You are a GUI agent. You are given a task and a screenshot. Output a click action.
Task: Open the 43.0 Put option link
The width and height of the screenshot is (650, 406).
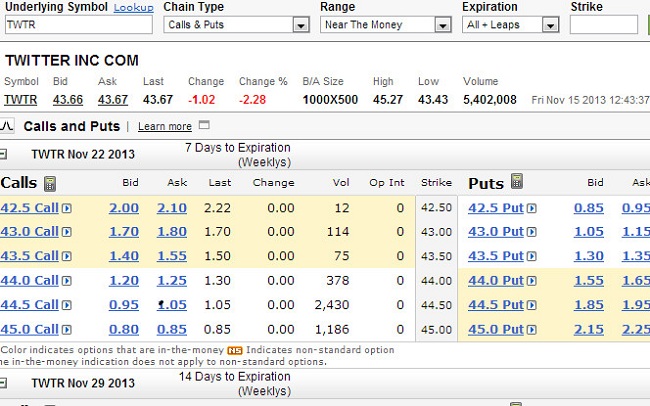(x=496, y=231)
